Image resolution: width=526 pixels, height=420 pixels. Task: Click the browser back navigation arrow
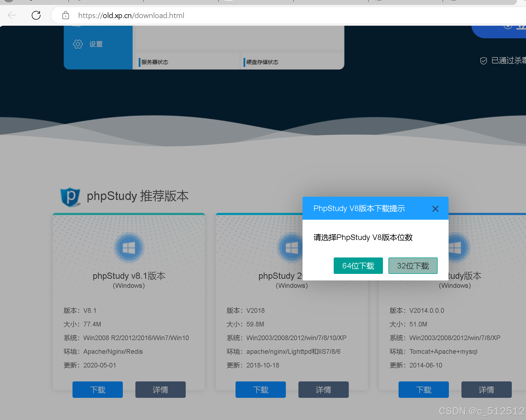(12, 15)
